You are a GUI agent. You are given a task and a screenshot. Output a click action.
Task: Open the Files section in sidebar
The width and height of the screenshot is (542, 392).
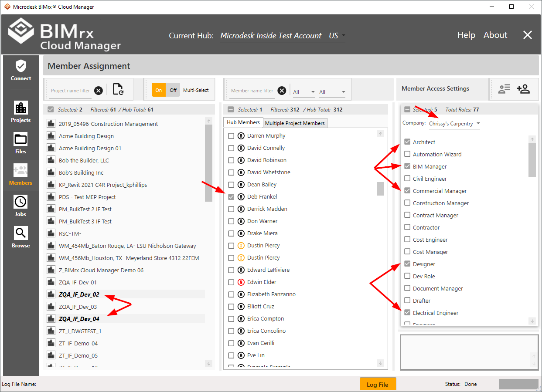(x=21, y=143)
